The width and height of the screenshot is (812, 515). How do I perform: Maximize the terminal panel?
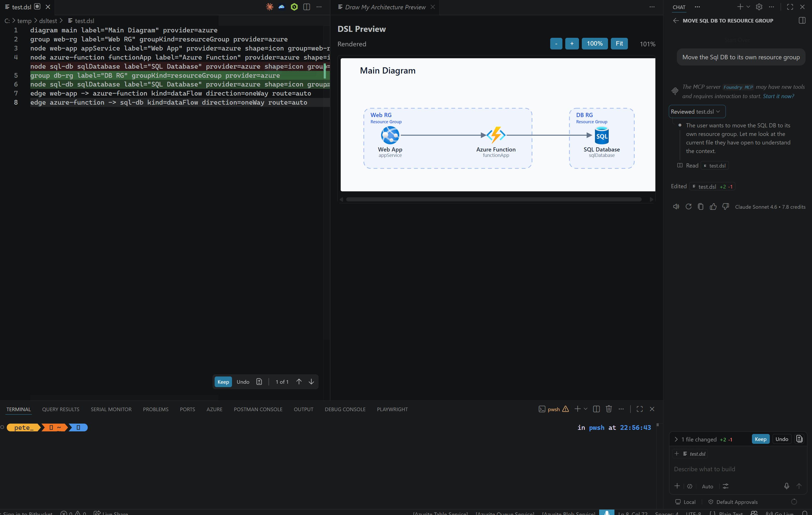pyautogui.click(x=640, y=409)
